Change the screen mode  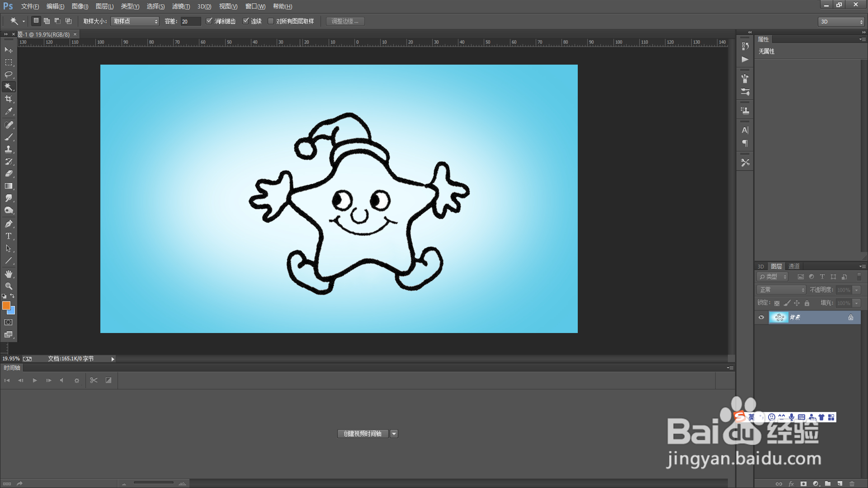9,335
